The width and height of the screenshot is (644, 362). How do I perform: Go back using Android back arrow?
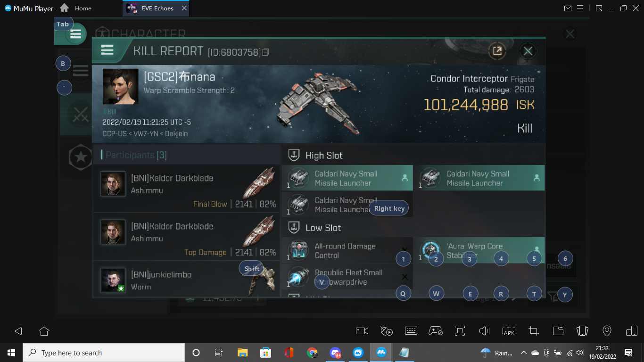18,331
